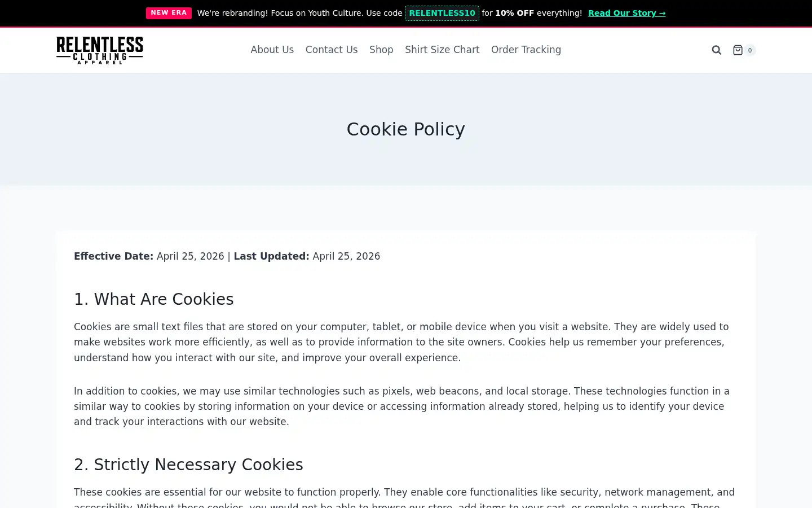Open the Shop menu link
The height and width of the screenshot is (508, 812).
click(381, 50)
